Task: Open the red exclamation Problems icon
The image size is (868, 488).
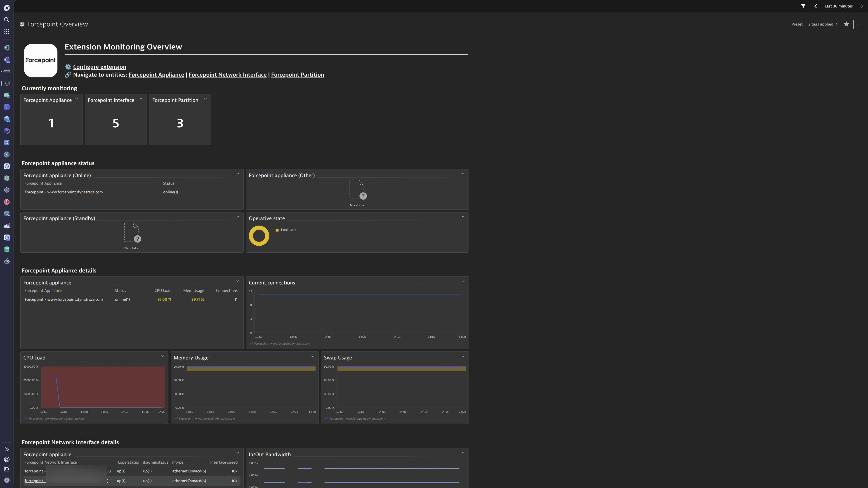Action: point(7,202)
